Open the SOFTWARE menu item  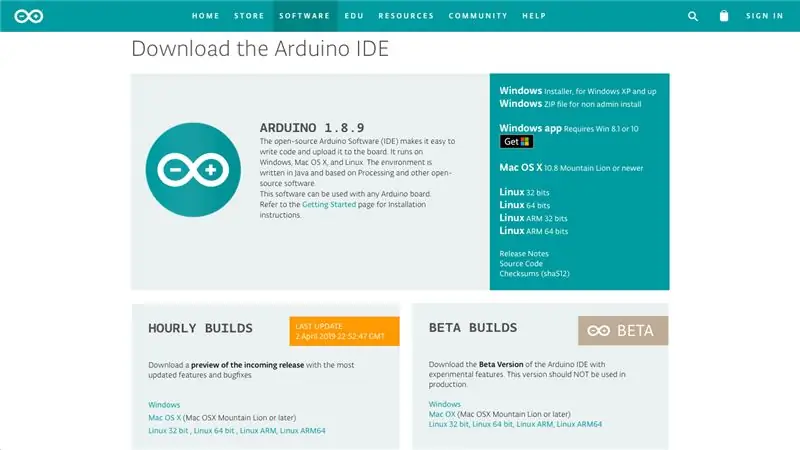[x=305, y=16]
